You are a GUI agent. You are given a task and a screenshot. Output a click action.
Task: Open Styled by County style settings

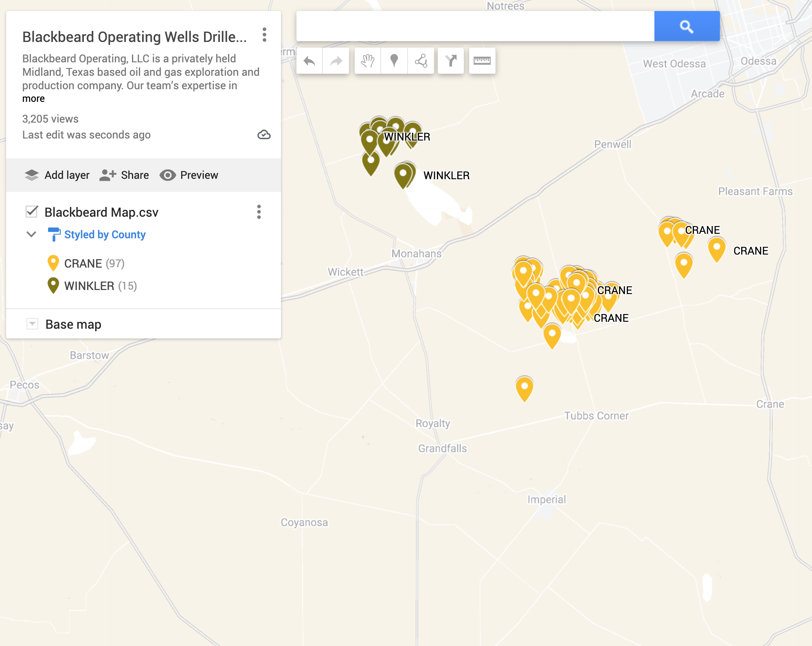pyautogui.click(x=105, y=235)
